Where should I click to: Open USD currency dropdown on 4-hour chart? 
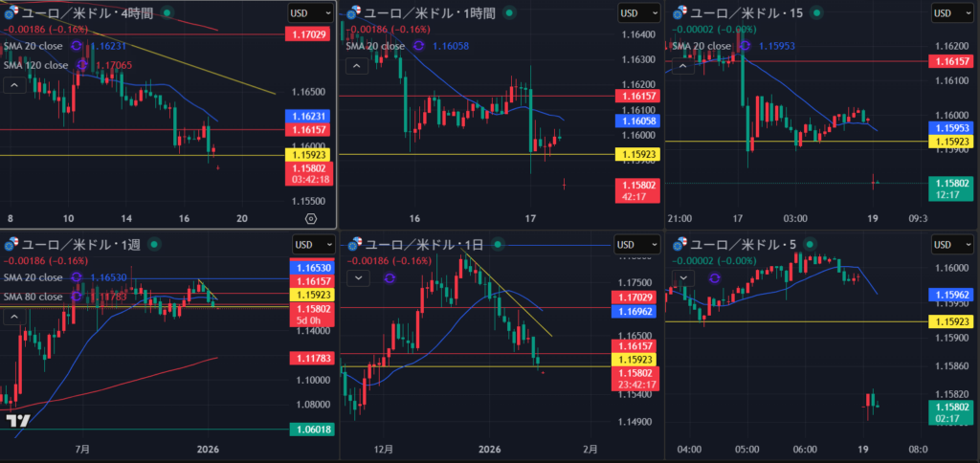coord(311,12)
